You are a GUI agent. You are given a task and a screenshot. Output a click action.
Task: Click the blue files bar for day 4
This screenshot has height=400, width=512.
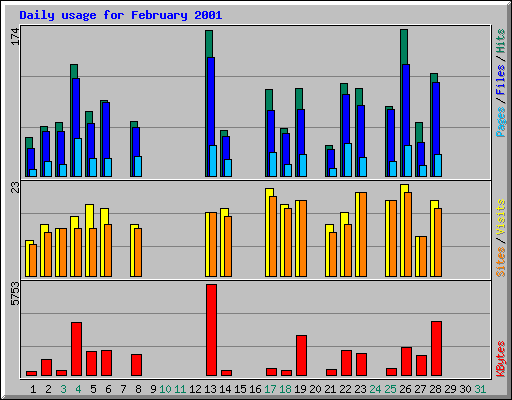coord(76,108)
